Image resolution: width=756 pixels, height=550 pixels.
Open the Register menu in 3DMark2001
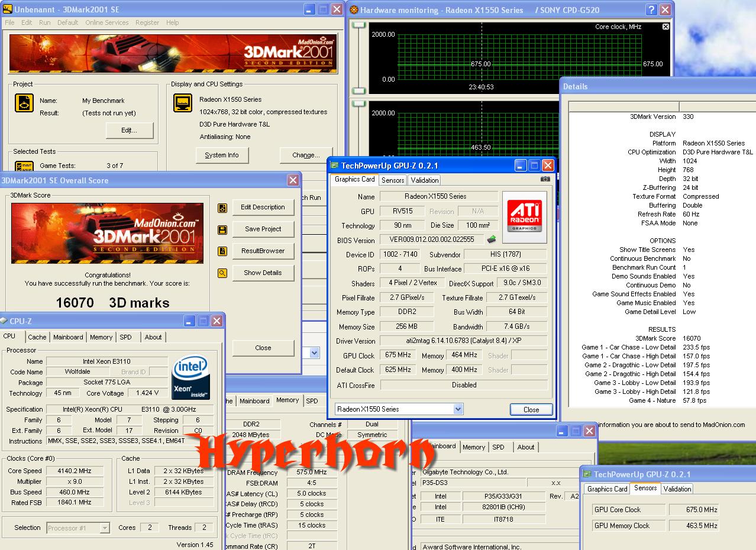tap(147, 22)
